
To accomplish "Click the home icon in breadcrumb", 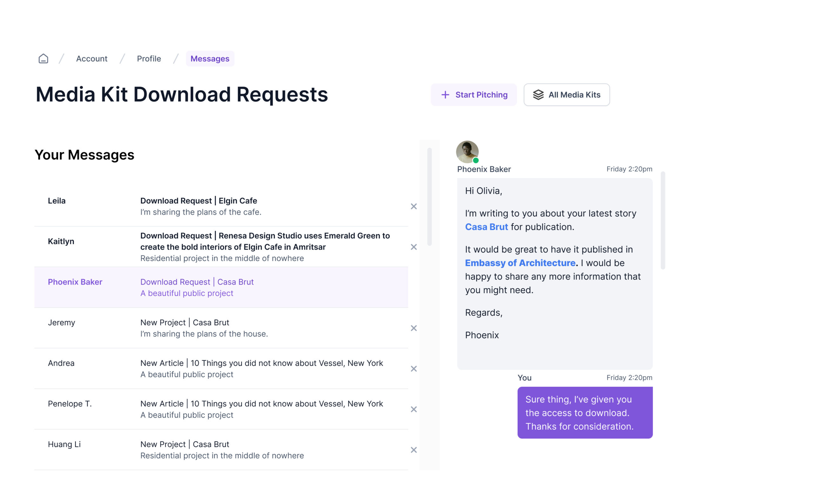I will tap(43, 59).
